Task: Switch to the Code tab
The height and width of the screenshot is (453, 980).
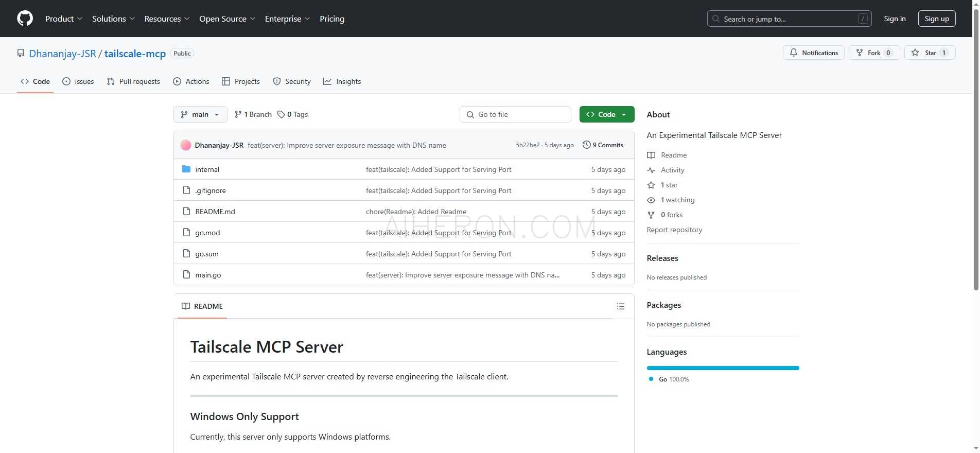Action: coord(35,81)
